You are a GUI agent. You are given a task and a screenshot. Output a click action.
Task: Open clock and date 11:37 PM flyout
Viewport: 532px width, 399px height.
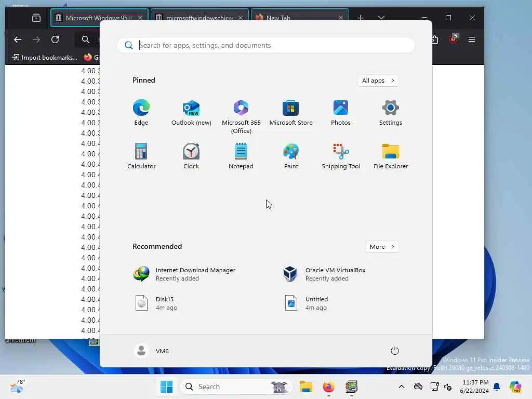click(x=474, y=387)
